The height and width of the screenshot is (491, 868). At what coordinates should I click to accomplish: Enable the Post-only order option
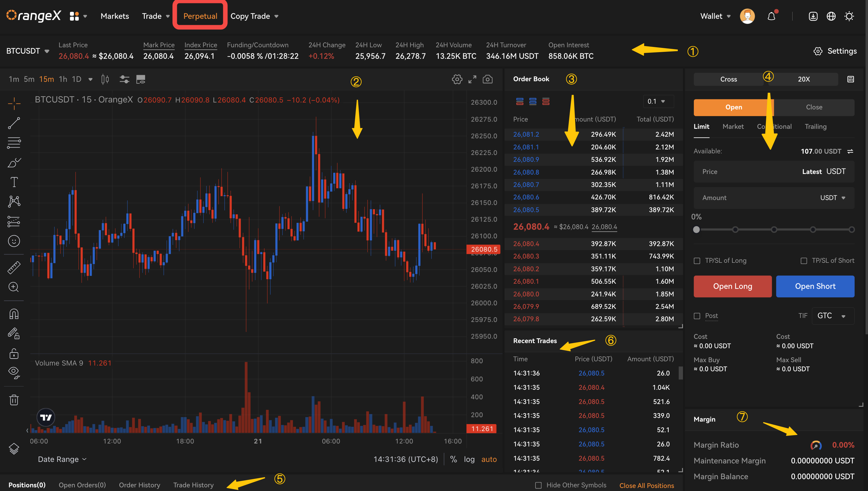click(x=697, y=316)
